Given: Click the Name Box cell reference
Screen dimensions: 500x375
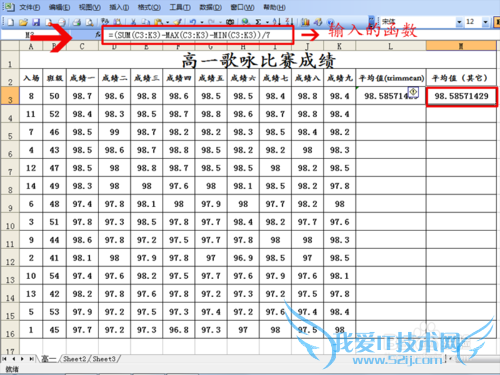Looking at the screenshot, I should (30, 35).
